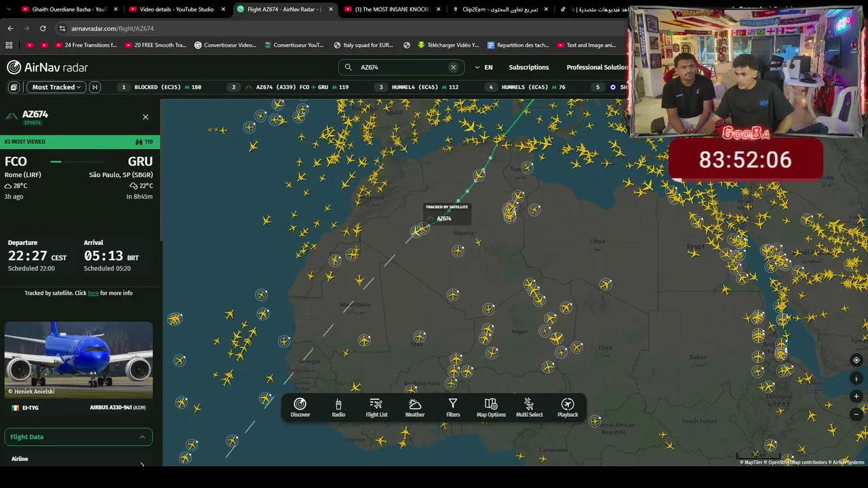Click the search magnifier icon
The image size is (868, 488).
(x=348, y=67)
